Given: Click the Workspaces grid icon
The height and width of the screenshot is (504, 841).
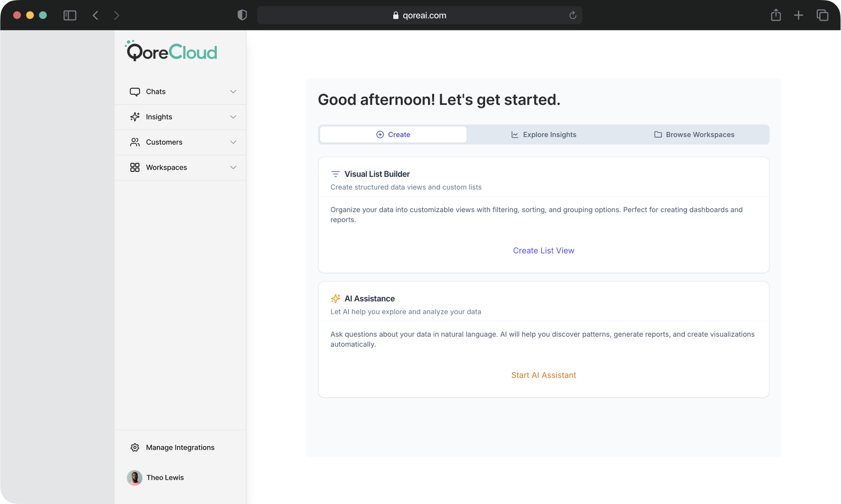Looking at the screenshot, I should click(x=135, y=167).
